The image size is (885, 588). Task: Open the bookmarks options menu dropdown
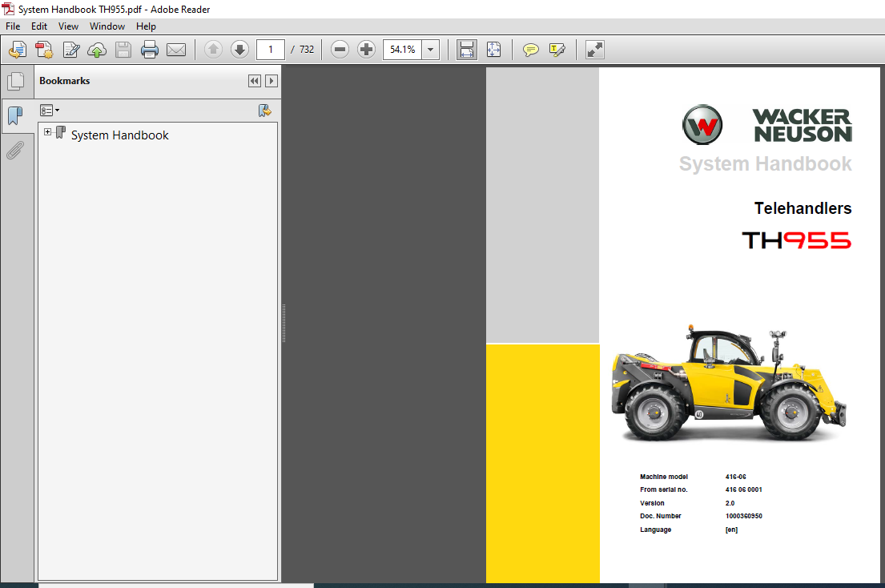click(x=50, y=110)
